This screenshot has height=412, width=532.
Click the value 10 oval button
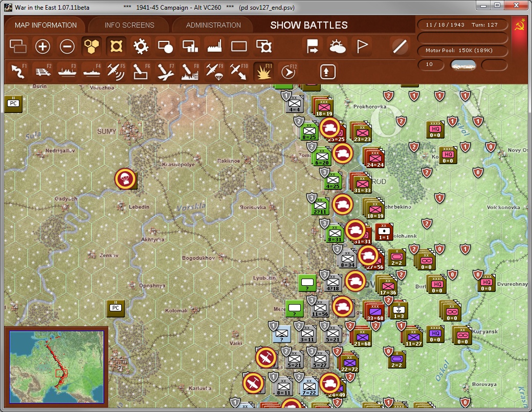pos(431,64)
